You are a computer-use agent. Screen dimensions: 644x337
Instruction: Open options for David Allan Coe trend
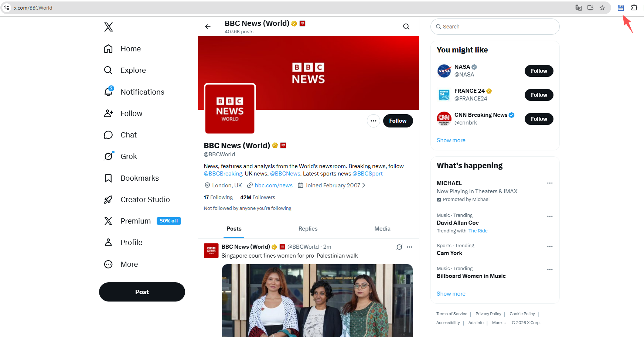click(x=550, y=216)
